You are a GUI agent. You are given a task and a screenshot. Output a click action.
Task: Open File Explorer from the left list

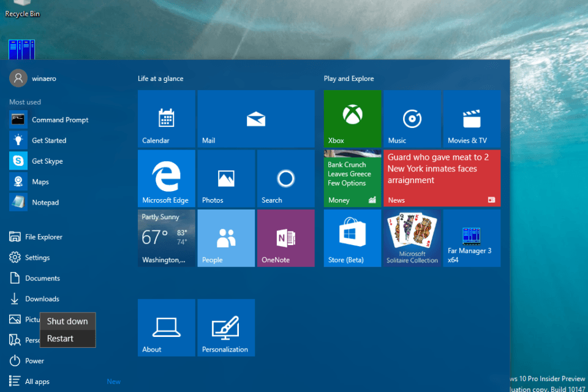tap(43, 237)
